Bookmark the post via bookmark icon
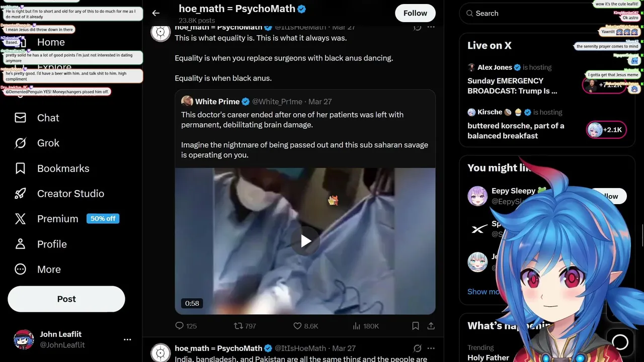This screenshot has width=644, height=362. (416, 326)
